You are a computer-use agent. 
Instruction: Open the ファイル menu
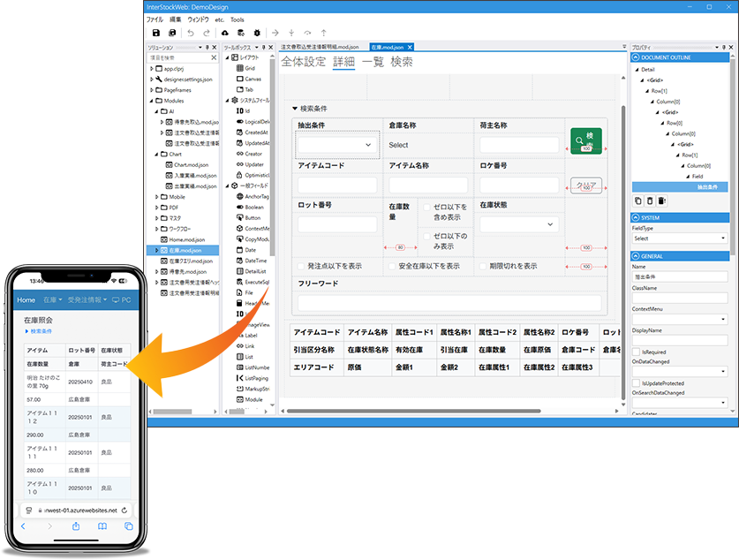pyautogui.click(x=155, y=19)
